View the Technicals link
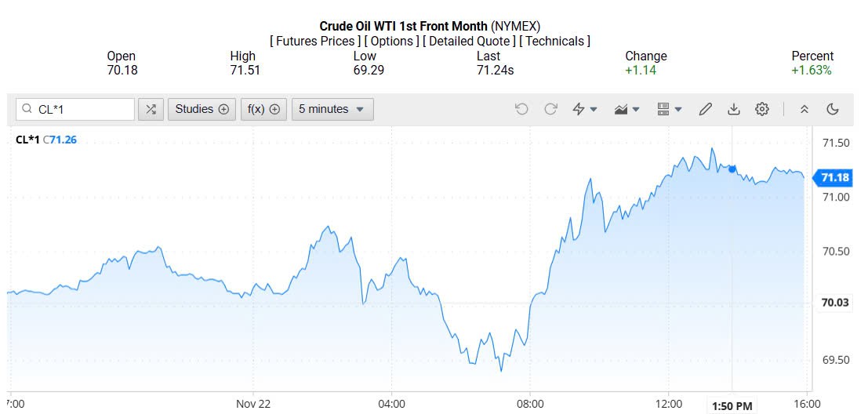This screenshot has height=414, width=868. (554, 41)
